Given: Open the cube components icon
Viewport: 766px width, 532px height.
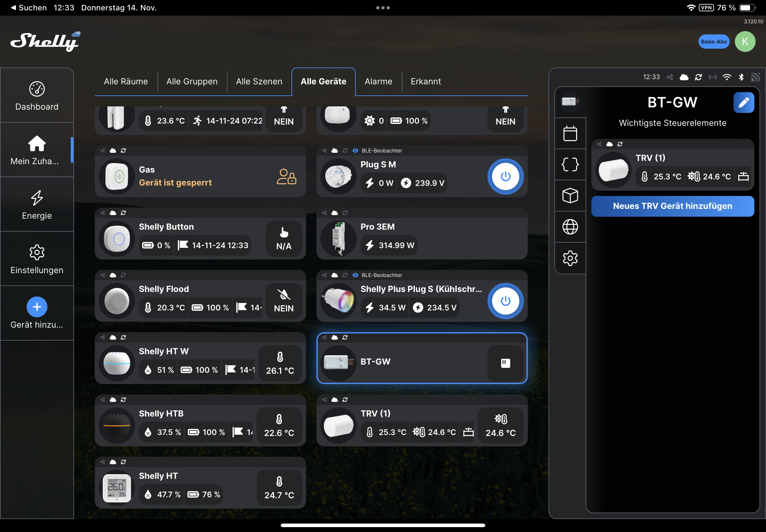Looking at the screenshot, I should (x=570, y=196).
